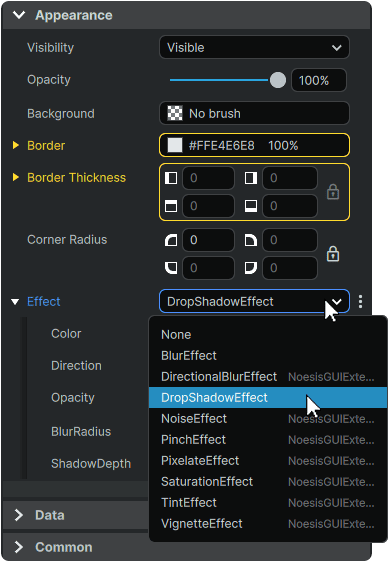Screen dimensions: 389x562
Task: Click the BlurRadius sub-property label
Action: pos(81,432)
